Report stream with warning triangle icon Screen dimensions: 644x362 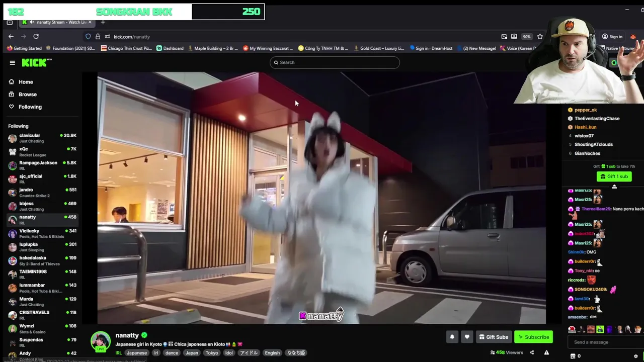[x=546, y=352]
